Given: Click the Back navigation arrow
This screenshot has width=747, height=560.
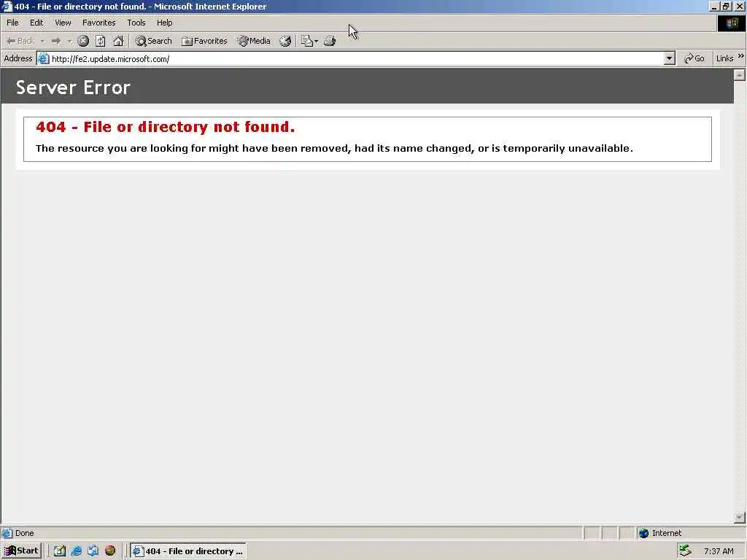Looking at the screenshot, I should click(x=20, y=41).
